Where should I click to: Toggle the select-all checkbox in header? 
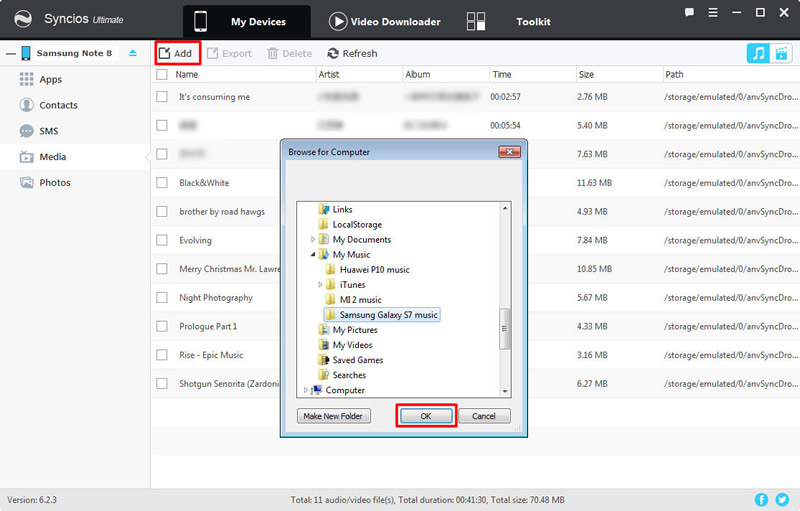tap(162, 74)
